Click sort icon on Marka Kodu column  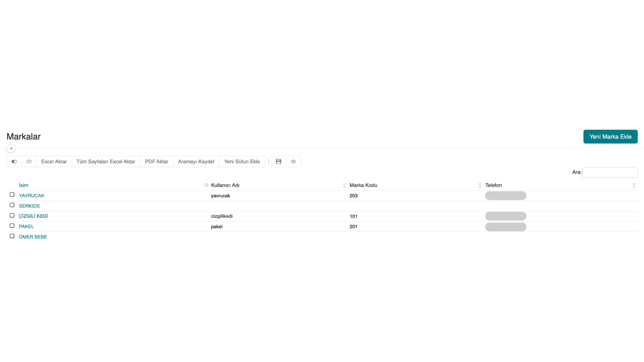tap(480, 185)
